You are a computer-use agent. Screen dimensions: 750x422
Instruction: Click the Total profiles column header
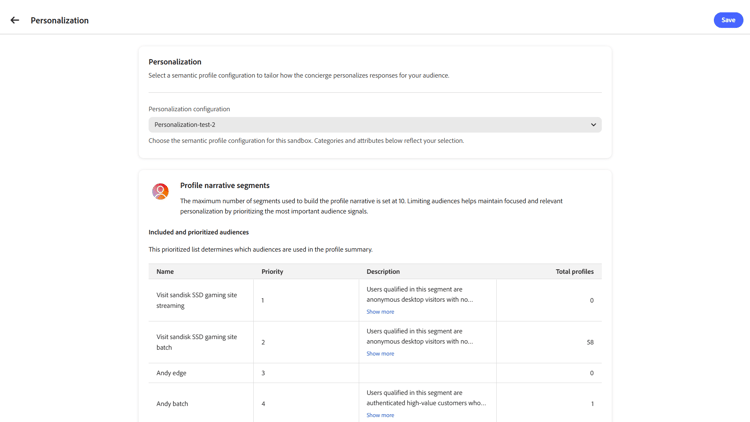pos(574,271)
